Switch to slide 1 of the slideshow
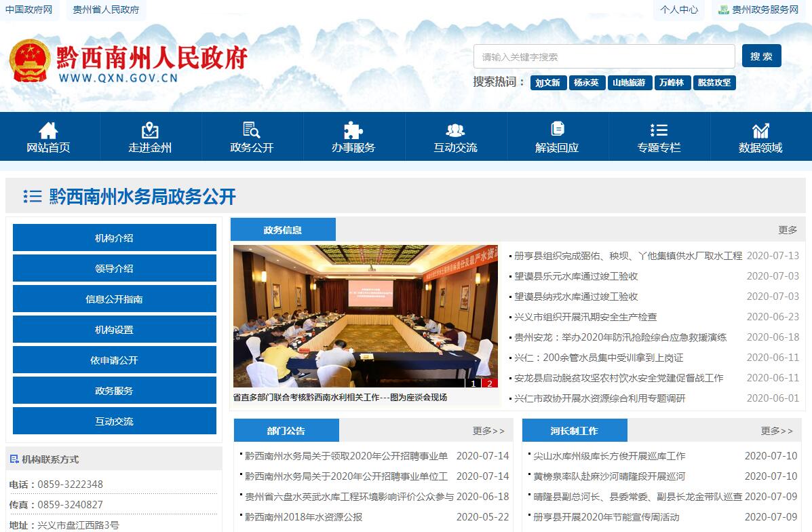The height and width of the screenshot is (532, 812). (x=473, y=383)
